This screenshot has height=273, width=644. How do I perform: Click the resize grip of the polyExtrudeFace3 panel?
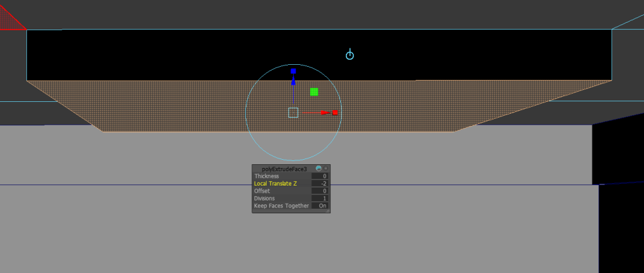pos(327,211)
